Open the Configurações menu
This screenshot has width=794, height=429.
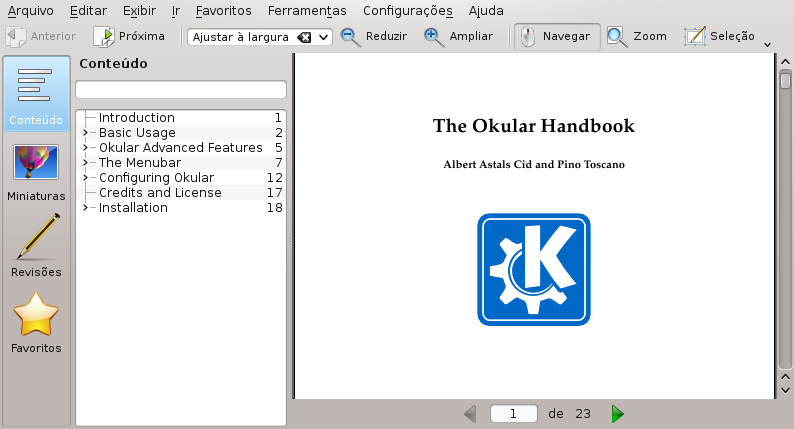coord(407,10)
